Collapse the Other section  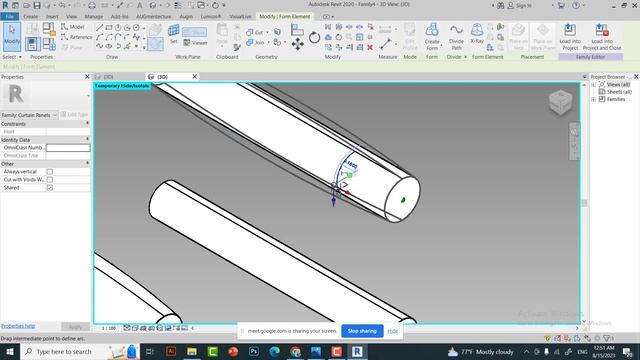coord(87,163)
